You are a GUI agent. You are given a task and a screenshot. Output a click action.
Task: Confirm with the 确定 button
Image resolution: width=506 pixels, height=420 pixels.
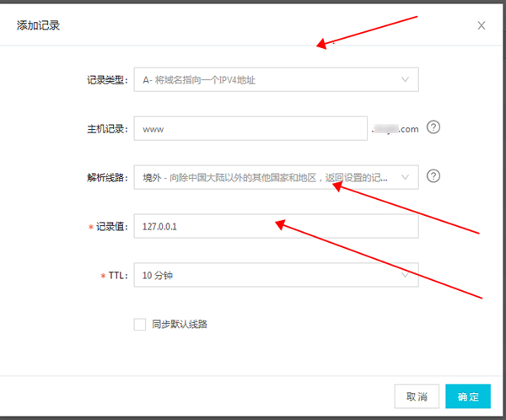tap(468, 396)
